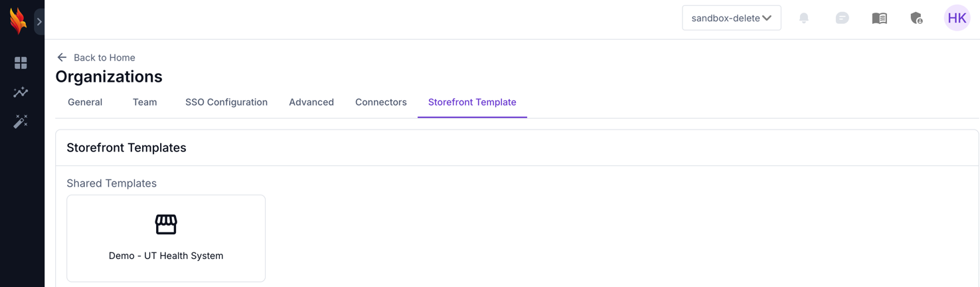
Task: Open HK user profile avatar
Action: click(957, 18)
